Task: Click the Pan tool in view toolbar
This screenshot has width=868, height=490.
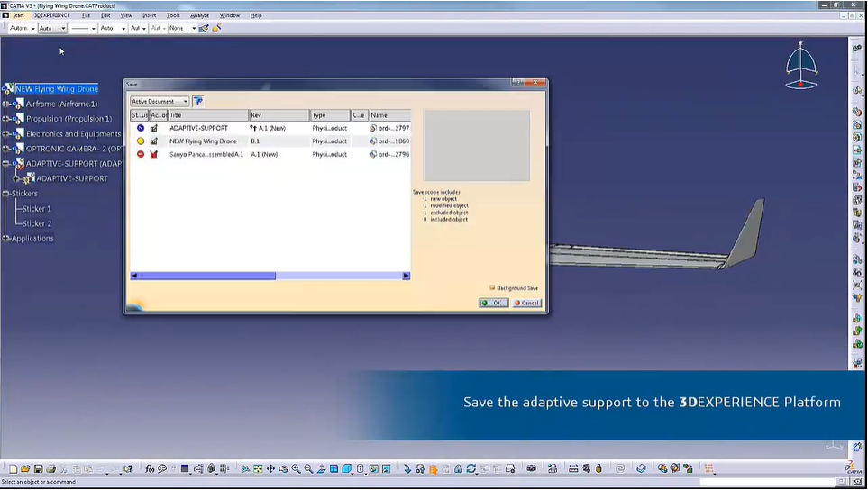Action: click(x=270, y=469)
